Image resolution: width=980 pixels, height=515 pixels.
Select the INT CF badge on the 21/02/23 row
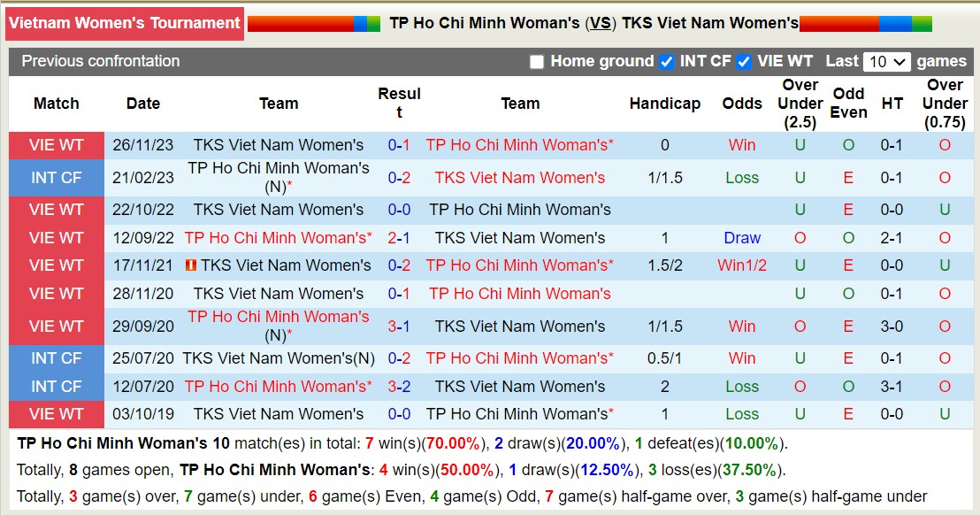[x=55, y=177]
